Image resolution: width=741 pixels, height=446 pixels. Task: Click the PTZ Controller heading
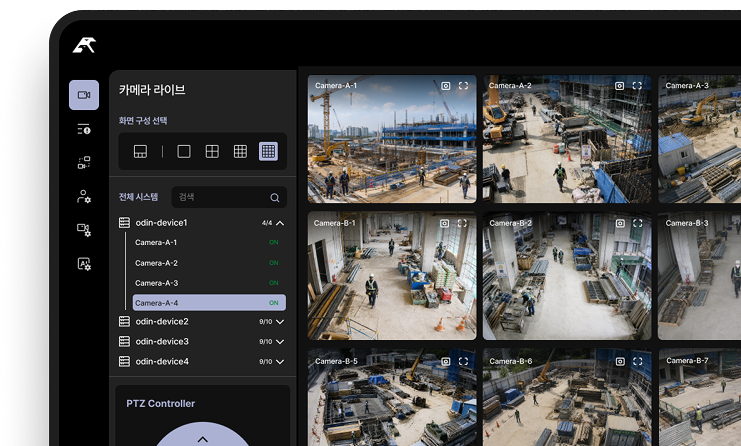(x=161, y=403)
